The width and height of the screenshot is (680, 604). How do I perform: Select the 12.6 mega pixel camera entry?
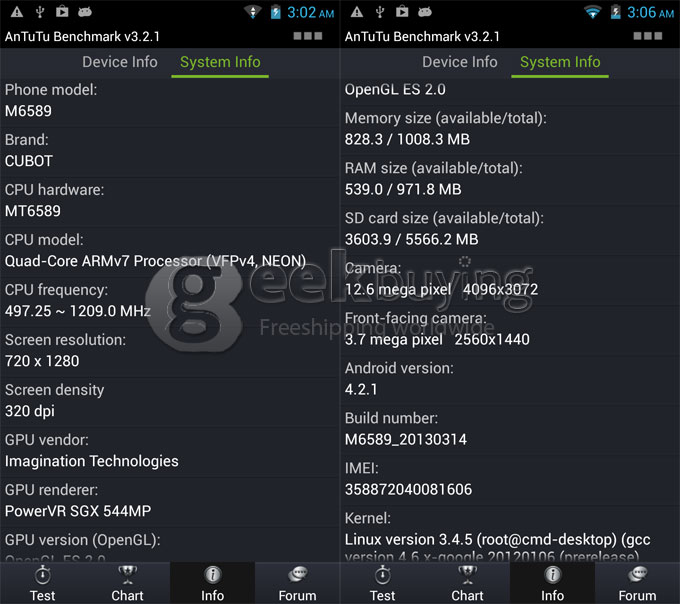(441, 290)
